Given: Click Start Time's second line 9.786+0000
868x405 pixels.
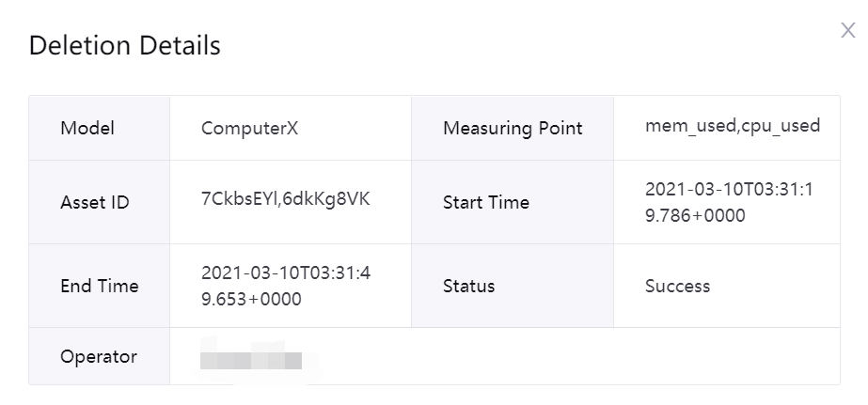Looking at the screenshot, I should (695, 216).
